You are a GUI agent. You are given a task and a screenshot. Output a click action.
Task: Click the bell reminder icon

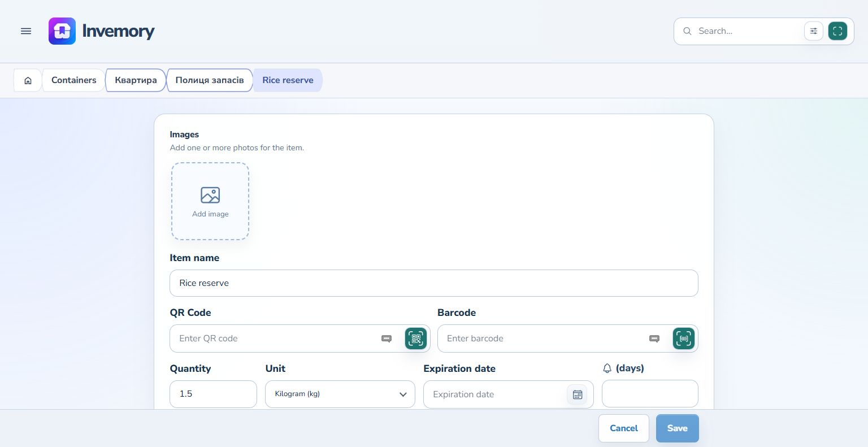(607, 368)
